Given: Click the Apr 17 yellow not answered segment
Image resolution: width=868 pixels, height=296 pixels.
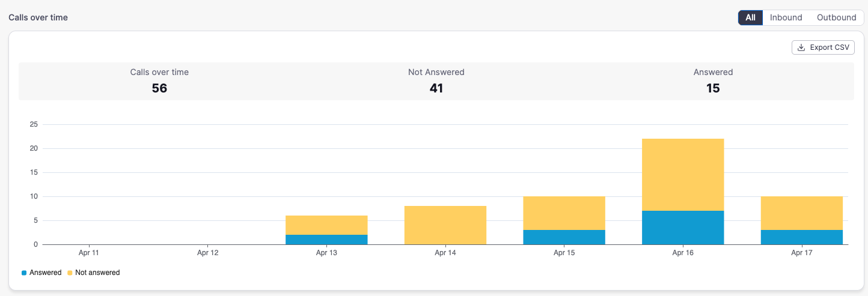Looking at the screenshot, I should click(x=802, y=213).
